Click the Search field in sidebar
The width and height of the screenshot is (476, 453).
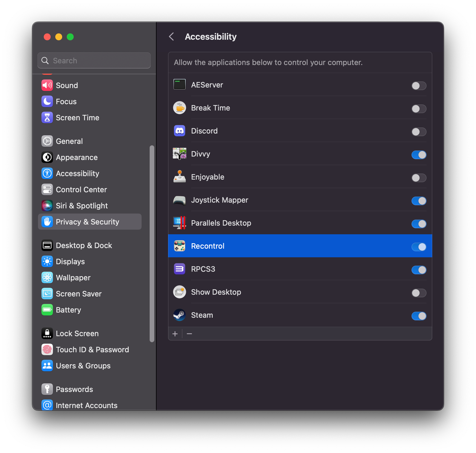(94, 60)
